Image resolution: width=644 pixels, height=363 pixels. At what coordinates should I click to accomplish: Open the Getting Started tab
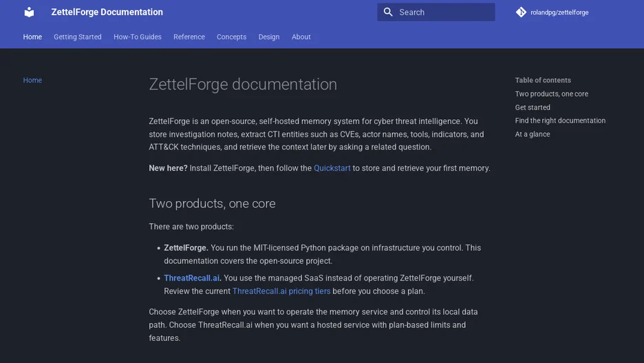[x=78, y=37]
